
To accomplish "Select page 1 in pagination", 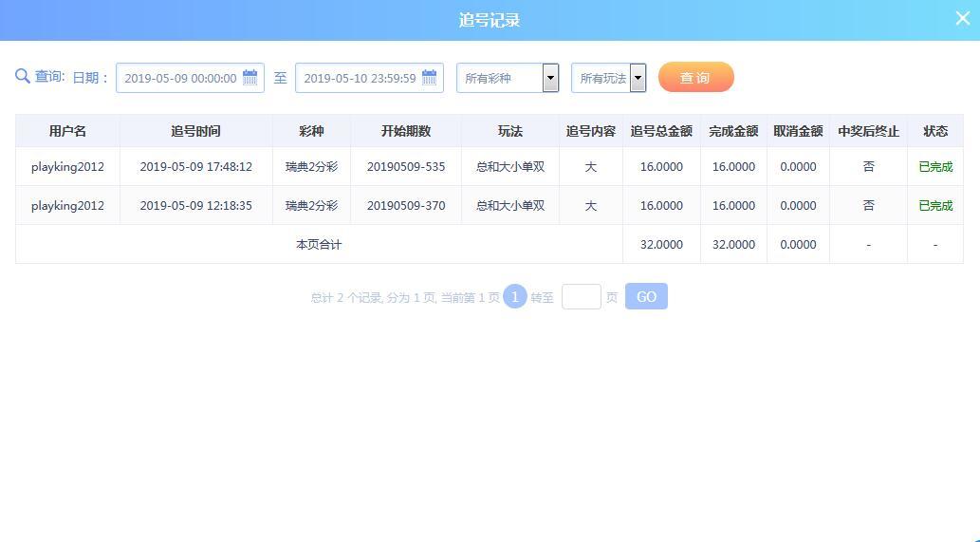I will pyautogui.click(x=514, y=297).
